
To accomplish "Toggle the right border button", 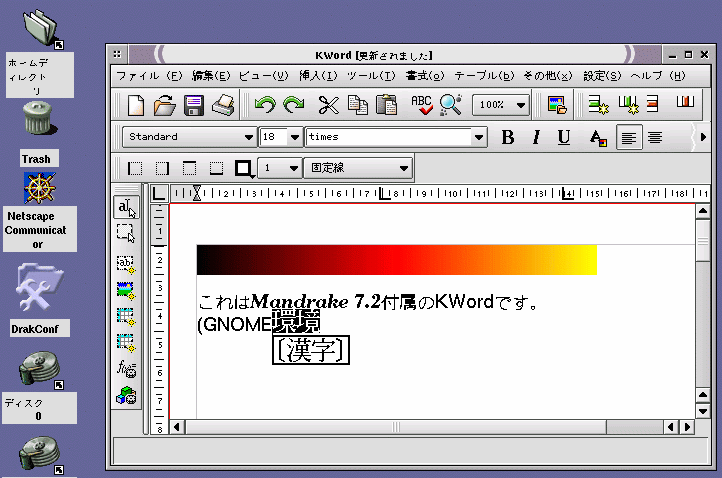I will tap(162, 169).
